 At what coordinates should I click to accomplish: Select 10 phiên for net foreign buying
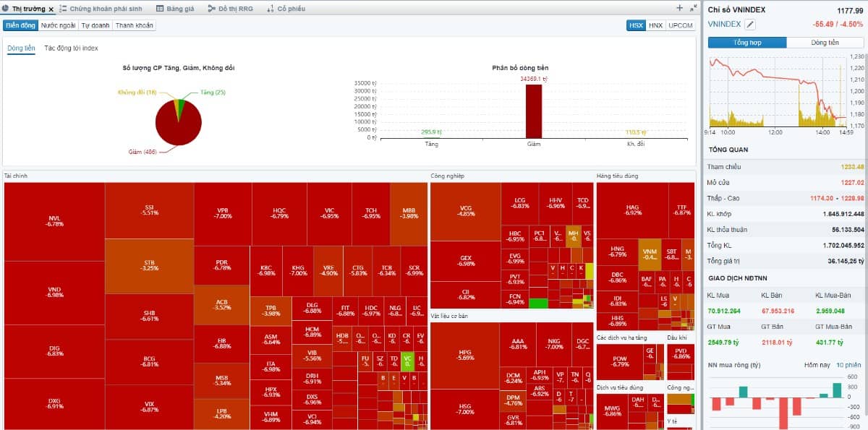point(848,365)
